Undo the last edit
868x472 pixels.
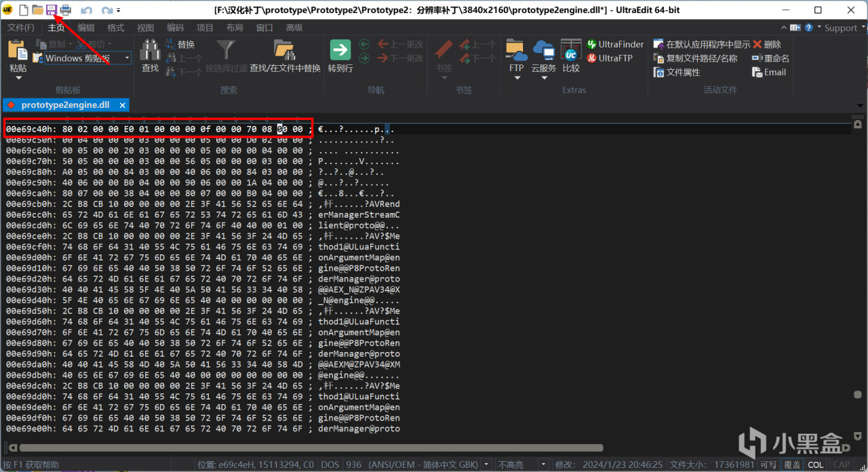[x=86, y=10]
